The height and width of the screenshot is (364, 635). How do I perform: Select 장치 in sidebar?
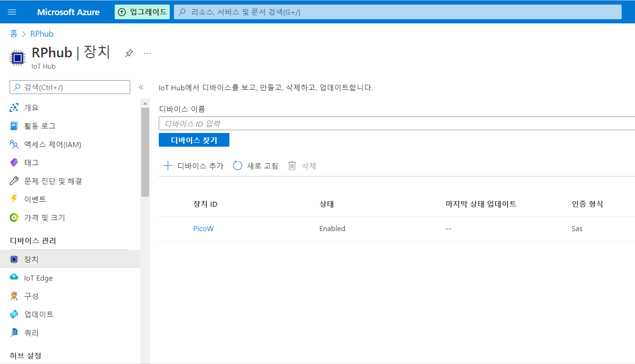coord(70,259)
